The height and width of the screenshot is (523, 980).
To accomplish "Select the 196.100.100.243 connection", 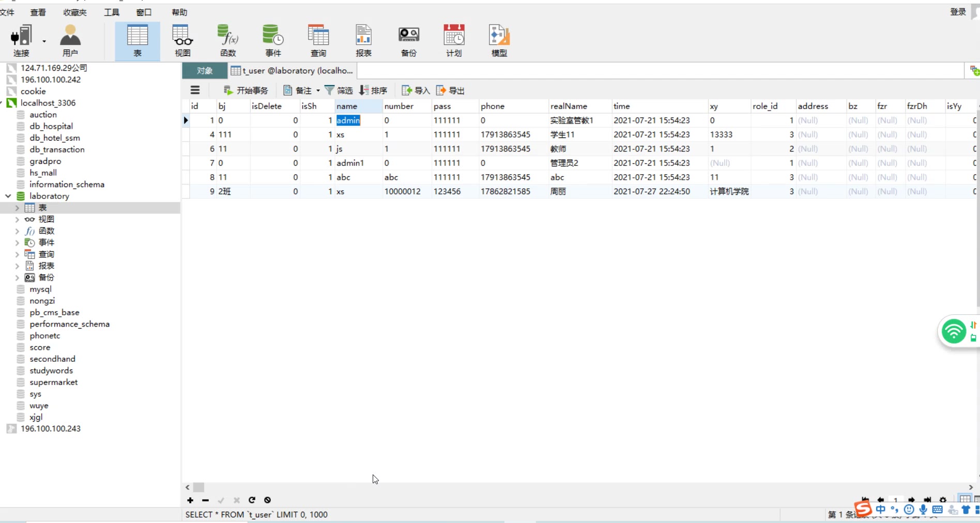I will point(51,428).
